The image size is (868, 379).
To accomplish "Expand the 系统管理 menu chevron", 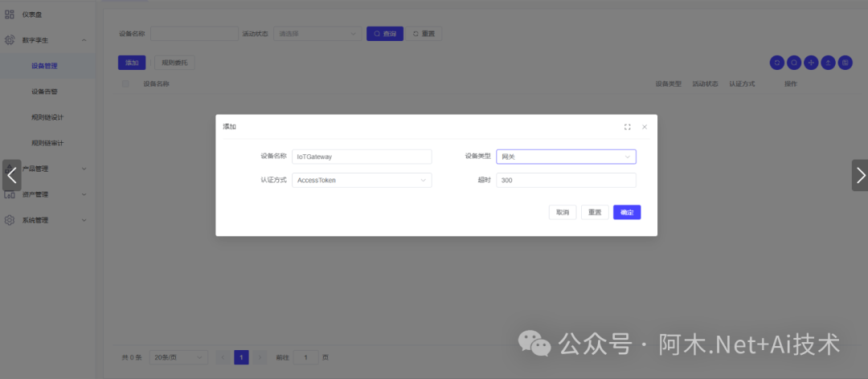I will point(84,220).
